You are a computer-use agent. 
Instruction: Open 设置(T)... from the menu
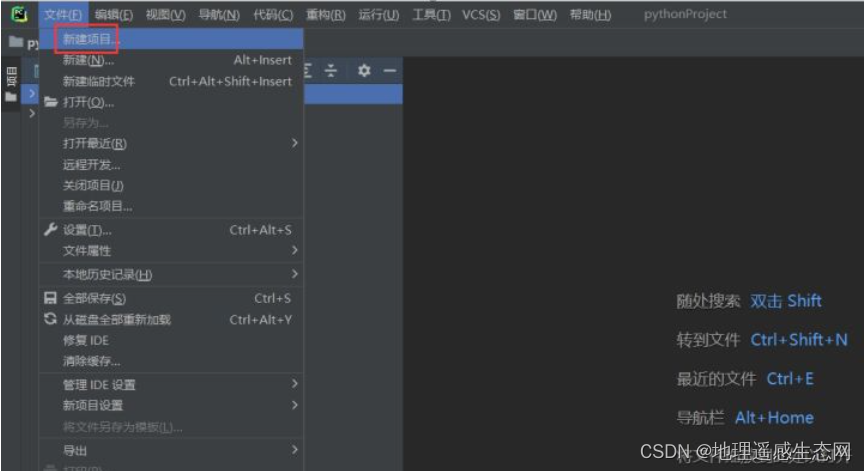point(171,230)
